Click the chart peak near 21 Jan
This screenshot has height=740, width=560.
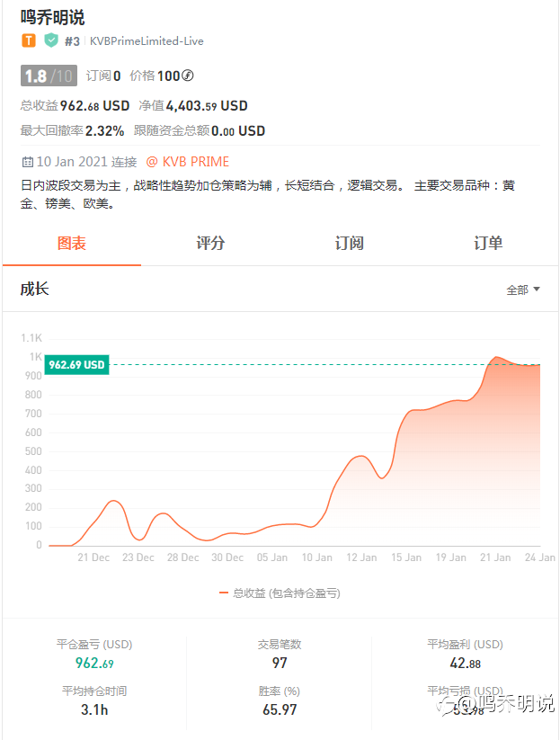[496, 357]
